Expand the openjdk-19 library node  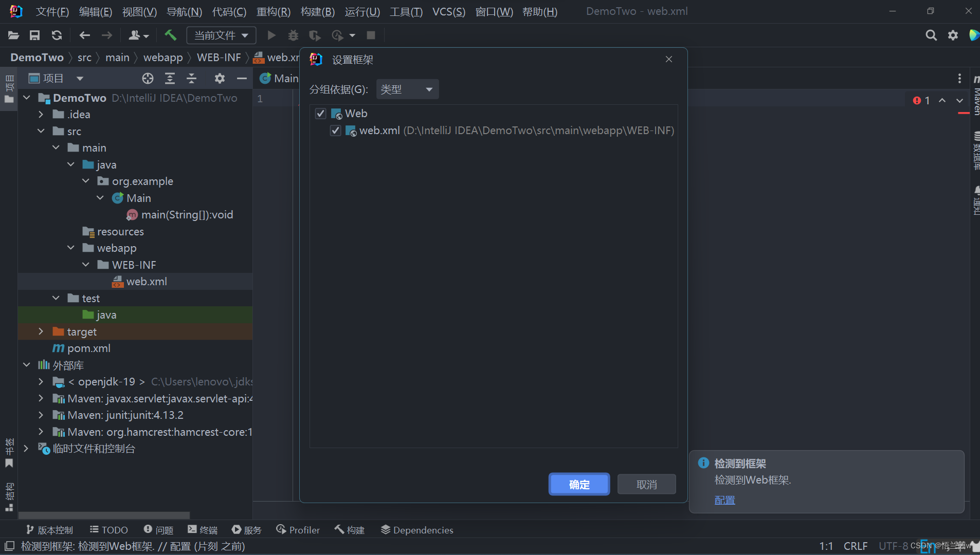tap(41, 381)
